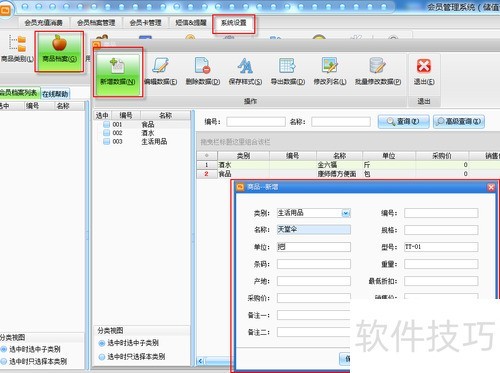
Task: Click the 型号 field containing TT-01
Action: click(441, 247)
